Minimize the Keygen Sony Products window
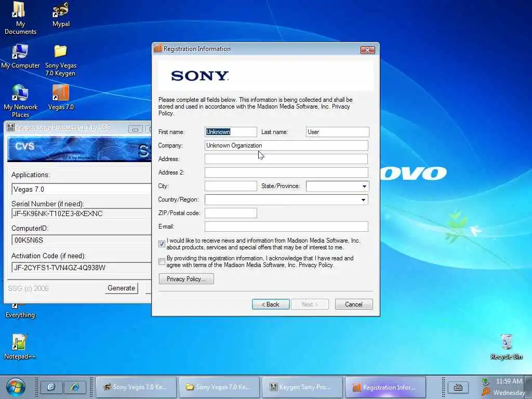This screenshot has width=532, height=399. pos(135,129)
